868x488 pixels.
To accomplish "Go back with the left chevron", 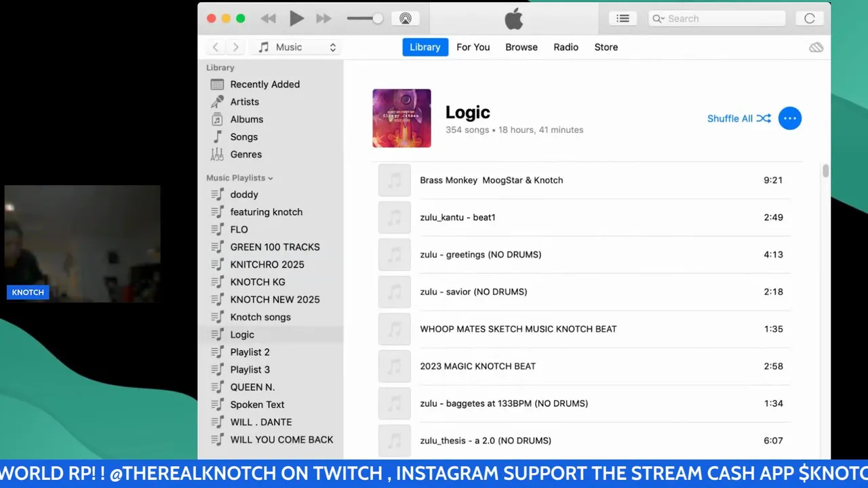I will click(x=216, y=47).
